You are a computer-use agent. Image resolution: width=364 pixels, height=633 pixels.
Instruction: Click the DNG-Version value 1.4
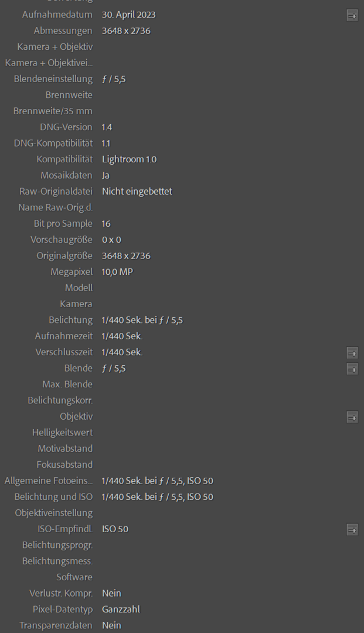coord(107,127)
